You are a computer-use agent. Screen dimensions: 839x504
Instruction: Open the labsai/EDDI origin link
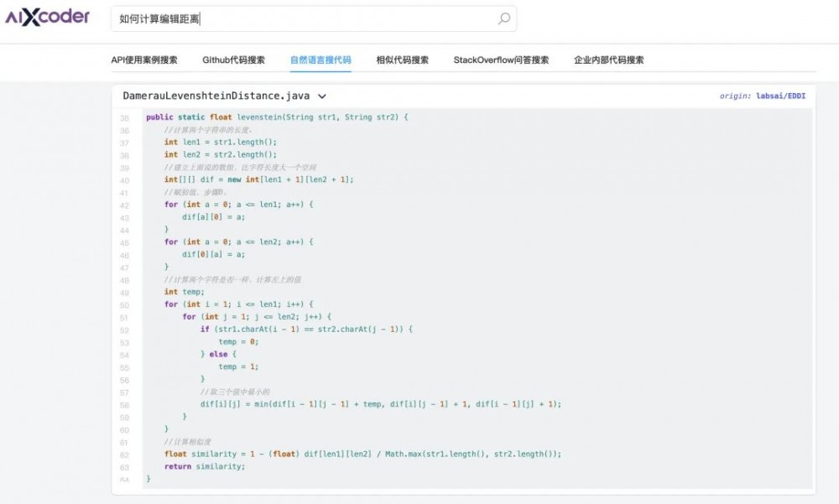tap(780, 96)
